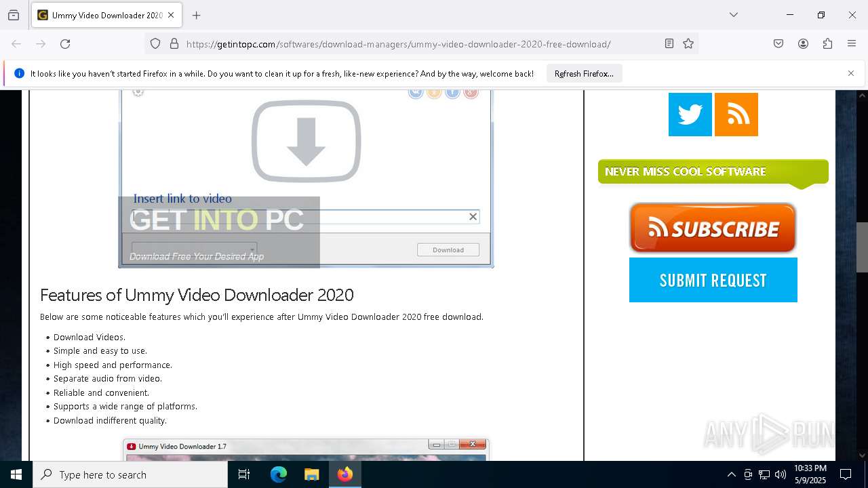
Task: Go back to previous page
Action: (16, 43)
